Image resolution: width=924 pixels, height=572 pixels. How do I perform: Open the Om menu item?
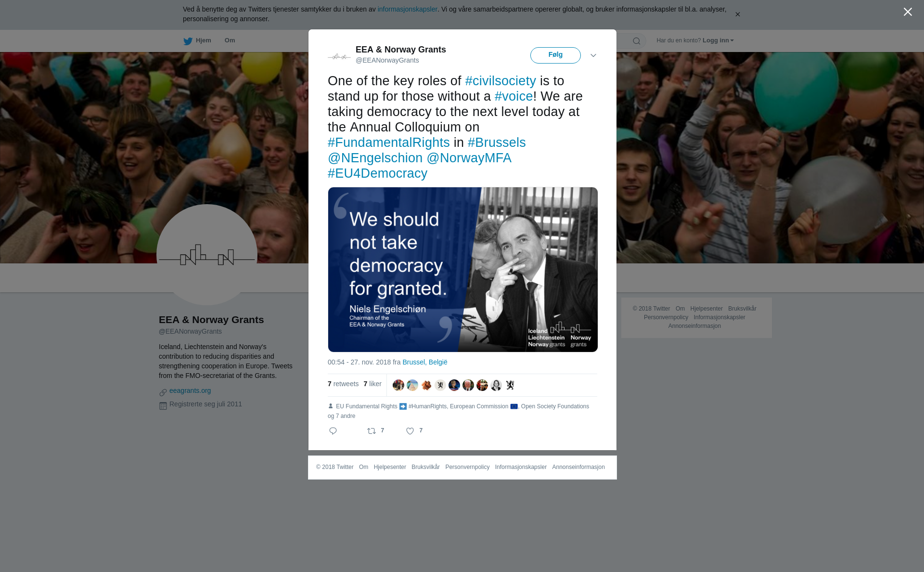[230, 40]
